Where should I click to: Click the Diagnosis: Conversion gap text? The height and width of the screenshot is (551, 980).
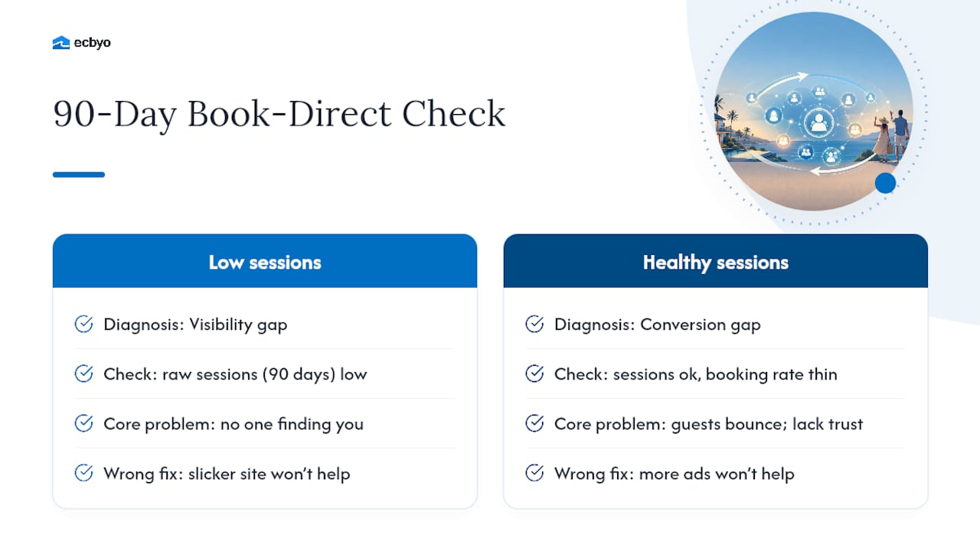[x=658, y=324]
